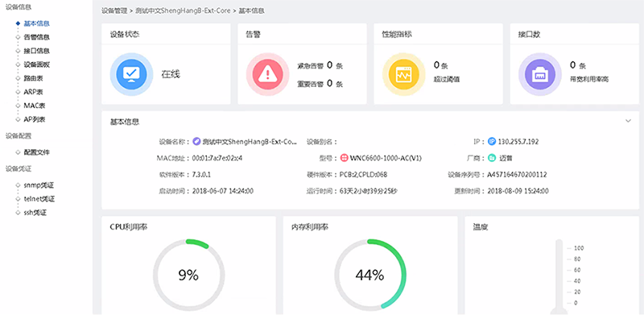
Task: Click the device name value text
Action: (x=250, y=142)
